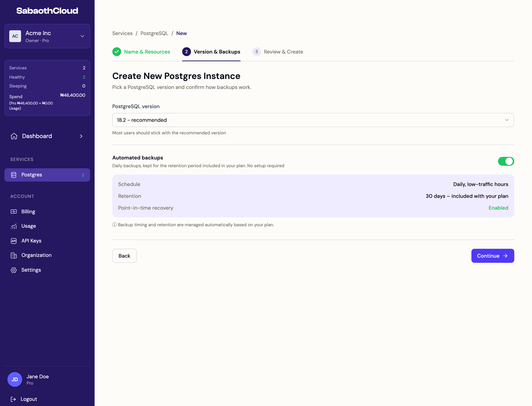The width and height of the screenshot is (532, 406).
Task: Click the Jane Doe profile name
Action: 38,377
